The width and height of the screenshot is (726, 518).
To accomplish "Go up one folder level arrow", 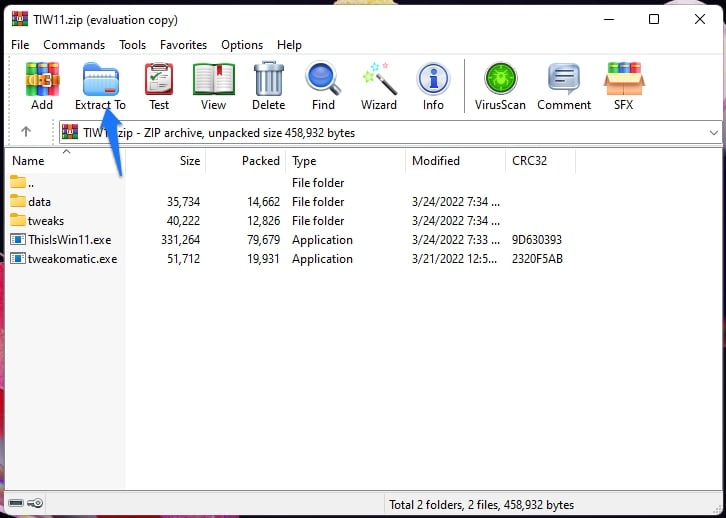I will (x=26, y=132).
